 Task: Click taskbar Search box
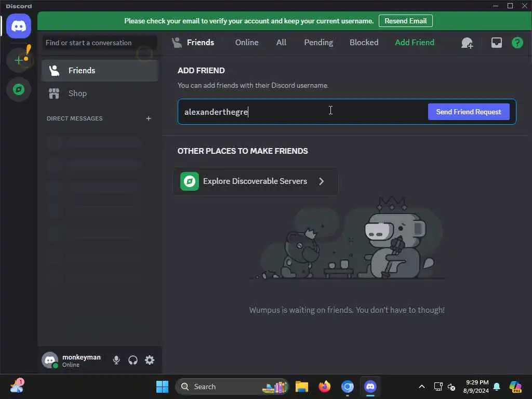pyautogui.click(x=232, y=387)
